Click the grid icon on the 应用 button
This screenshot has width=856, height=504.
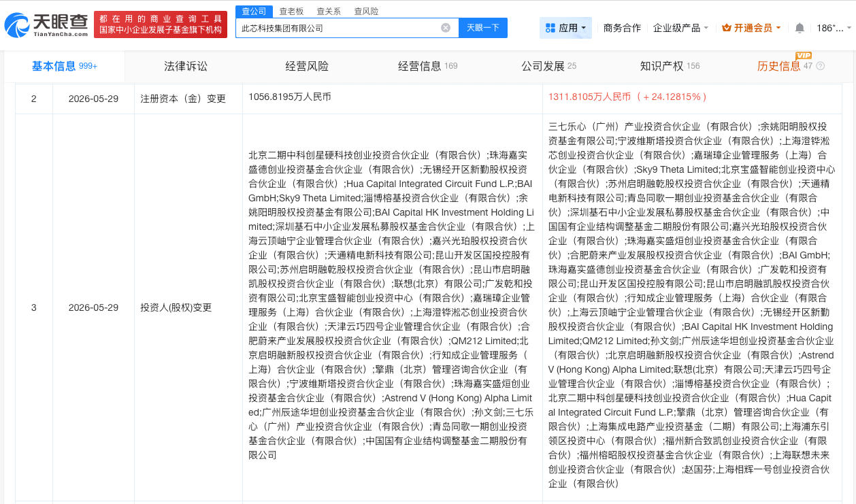tap(550, 28)
